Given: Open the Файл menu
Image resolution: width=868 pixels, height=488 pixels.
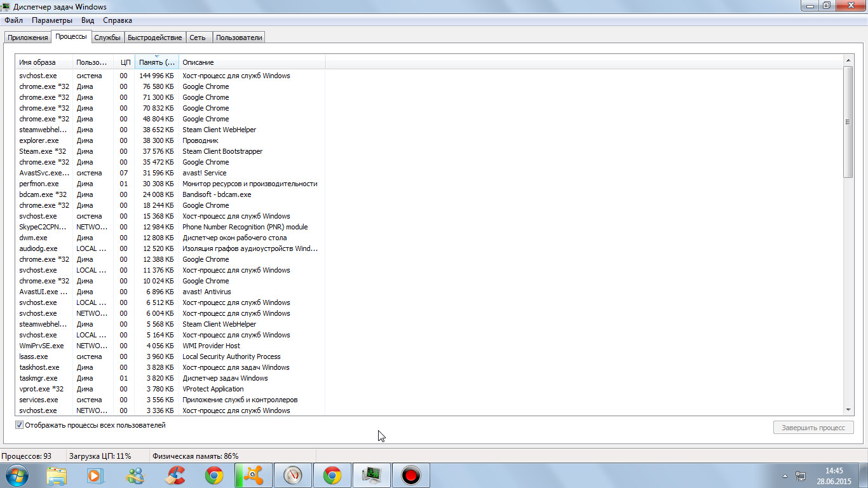Looking at the screenshot, I should tap(13, 20).
